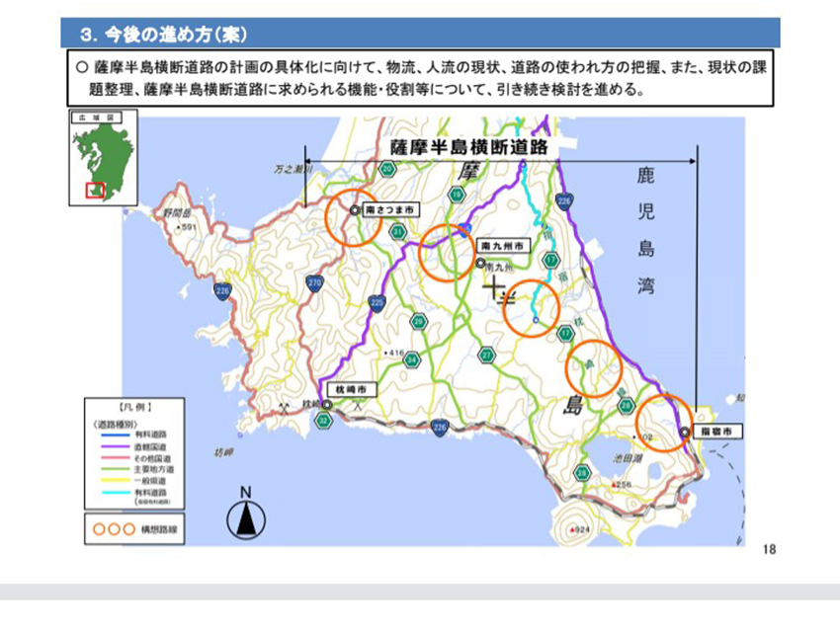Click national route 270 blue shield
The image size is (840, 635).
tap(315, 283)
